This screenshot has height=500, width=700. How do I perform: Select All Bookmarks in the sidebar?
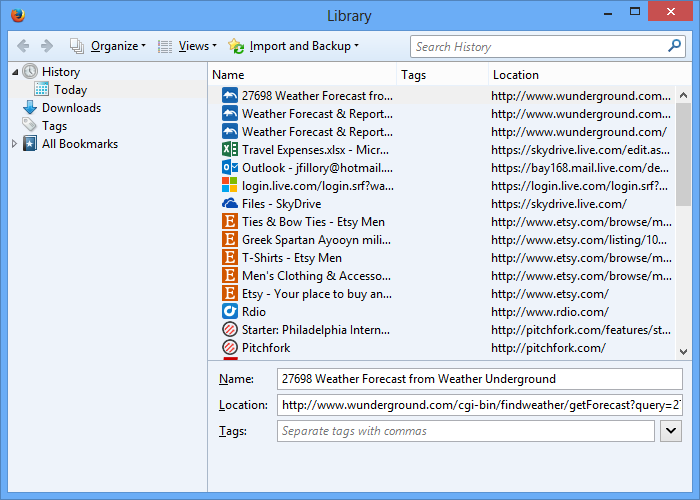click(x=80, y=144)
